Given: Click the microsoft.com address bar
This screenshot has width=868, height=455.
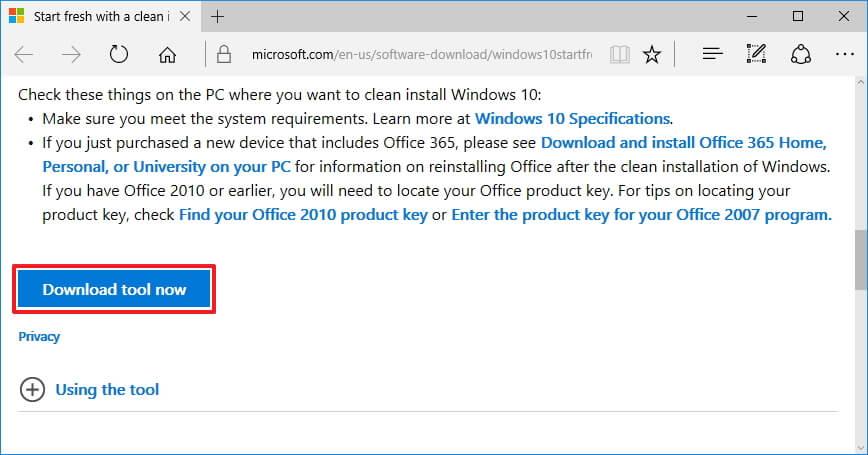Looking at the screenshot, I should click(x=421, y=54).
